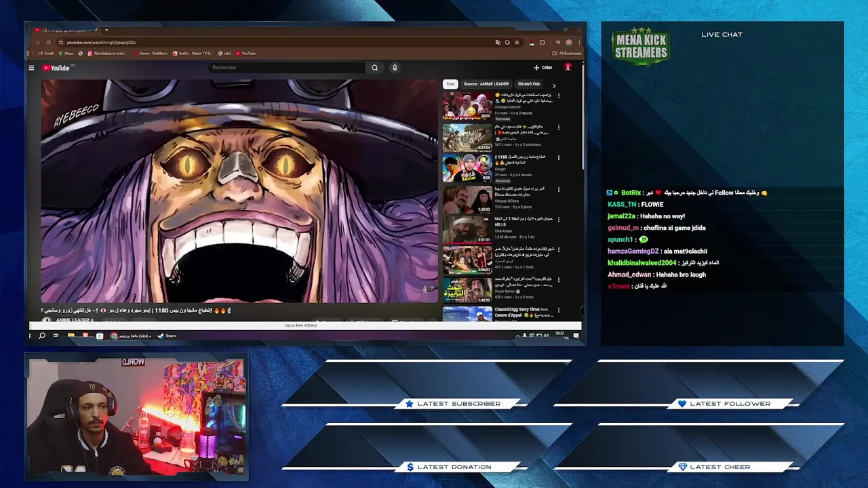
Task: Open the All Bookmarks folder
Action: [567, 53]
